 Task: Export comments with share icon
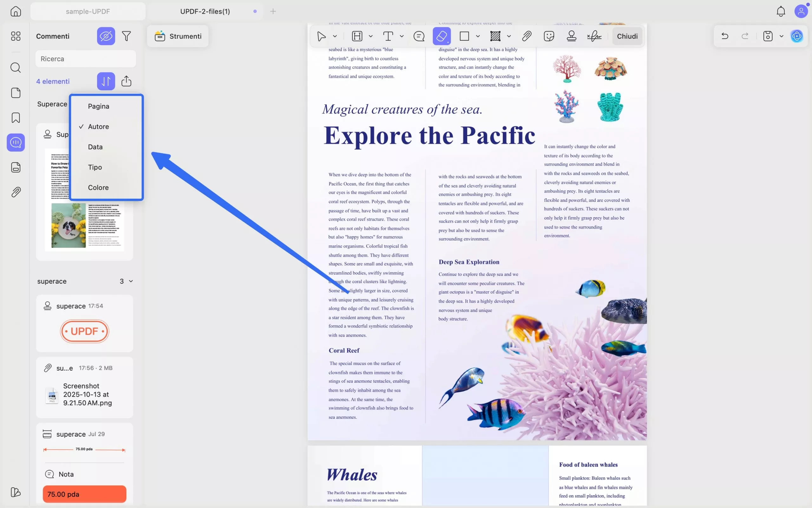pyautogui.click(x=126, y=81)
